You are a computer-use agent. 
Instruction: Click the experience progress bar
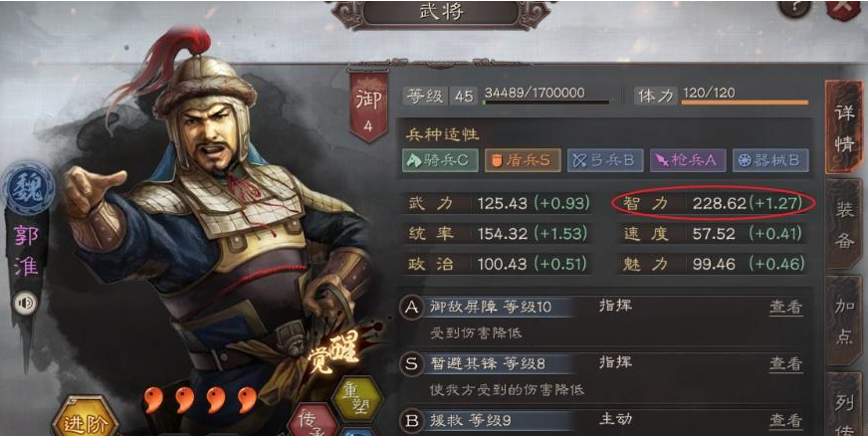click(546, 103)
